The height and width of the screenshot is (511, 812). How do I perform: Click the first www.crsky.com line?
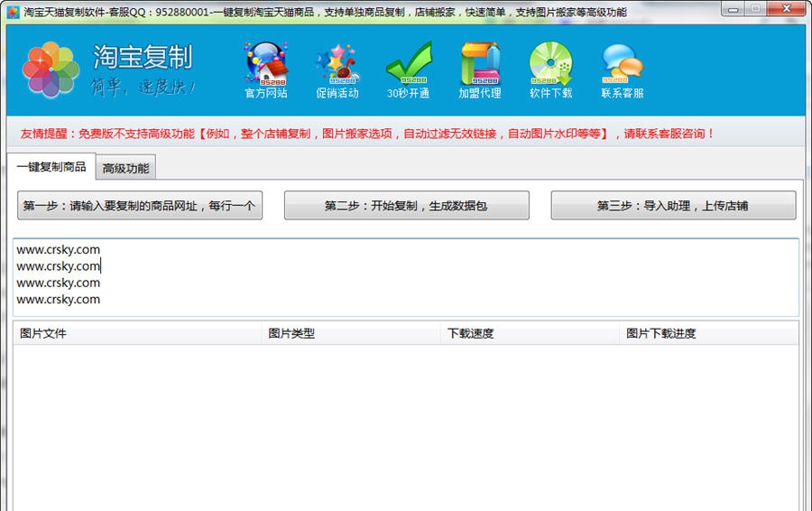pos(59,249)
